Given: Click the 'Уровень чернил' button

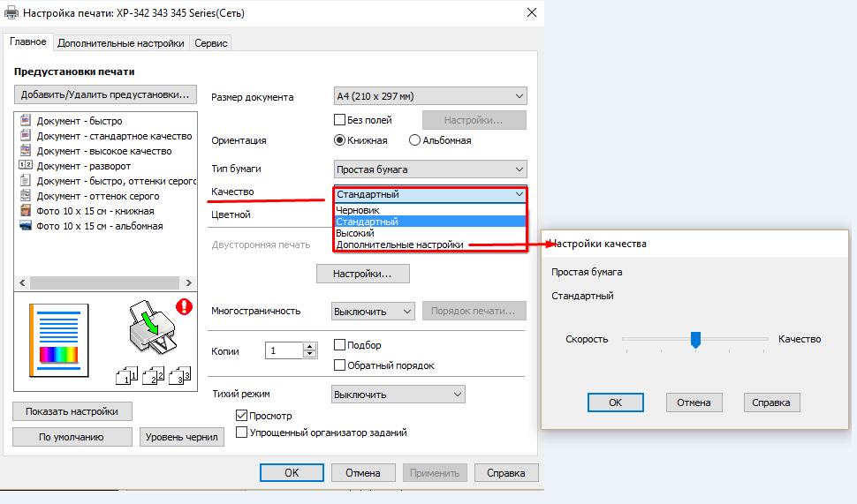Looking at the screenshot, I should pyautogui.click(x=181, y=437).
